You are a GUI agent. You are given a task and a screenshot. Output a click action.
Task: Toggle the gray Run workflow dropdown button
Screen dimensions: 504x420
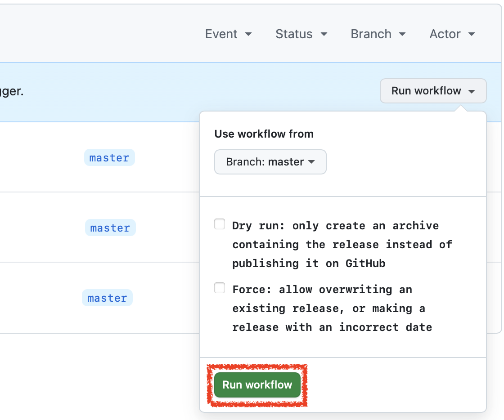tap(433, 91)
